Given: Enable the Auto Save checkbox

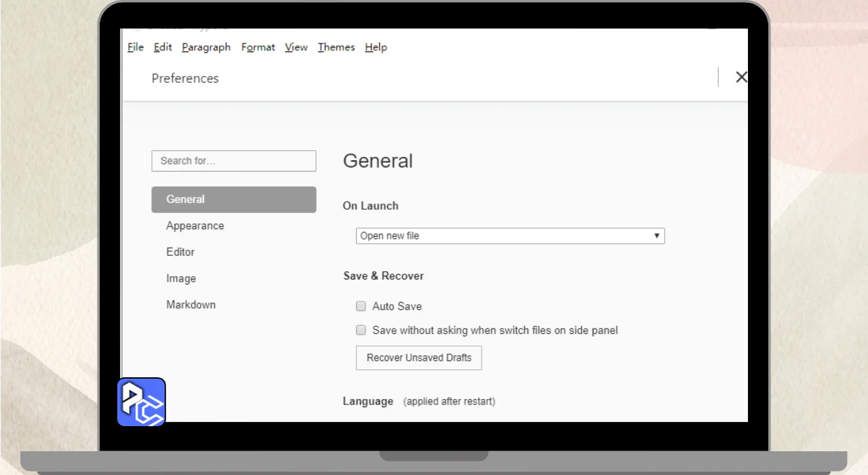Looking at the screenshot, I should pyautogui.click(x=361, y=306).
